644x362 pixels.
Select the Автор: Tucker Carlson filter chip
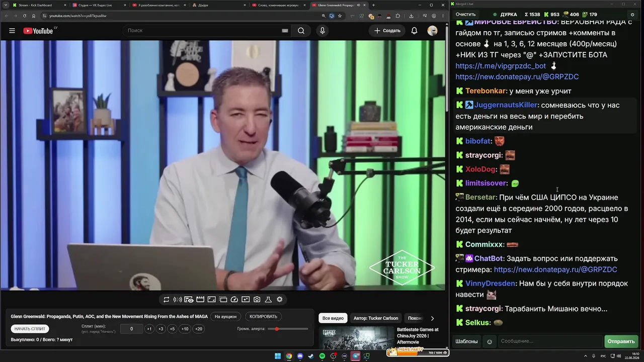coord(376,318)
